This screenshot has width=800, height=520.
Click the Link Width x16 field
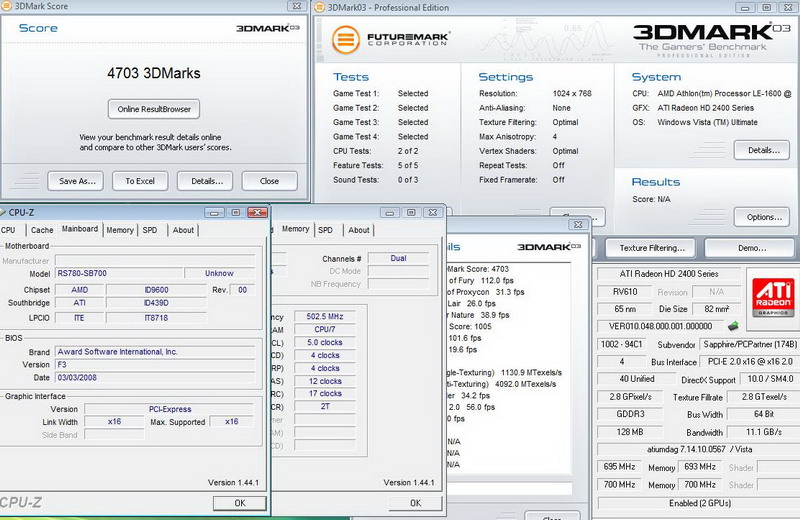[x=114, y=422]
